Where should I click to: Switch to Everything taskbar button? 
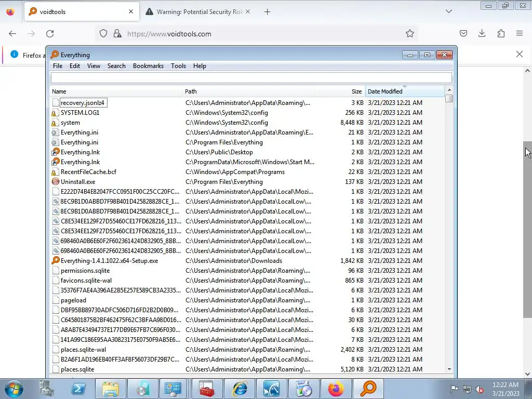tap(368, 389)
